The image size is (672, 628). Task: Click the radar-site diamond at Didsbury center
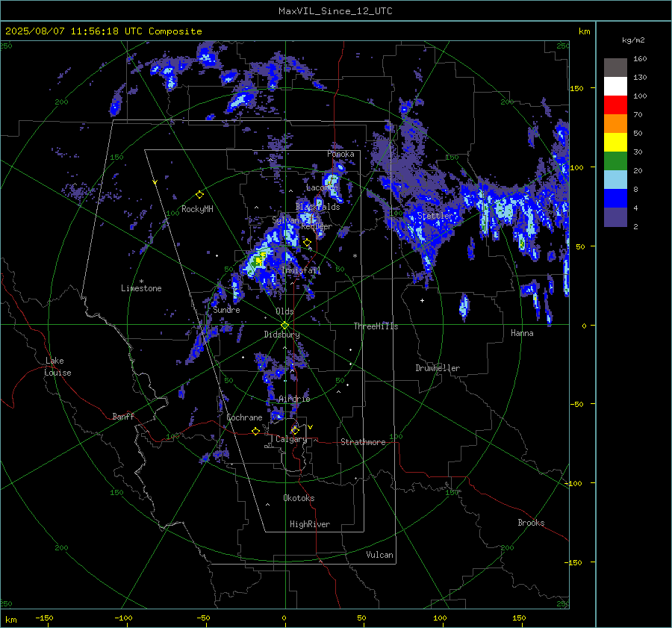click(x=285, y=325)
